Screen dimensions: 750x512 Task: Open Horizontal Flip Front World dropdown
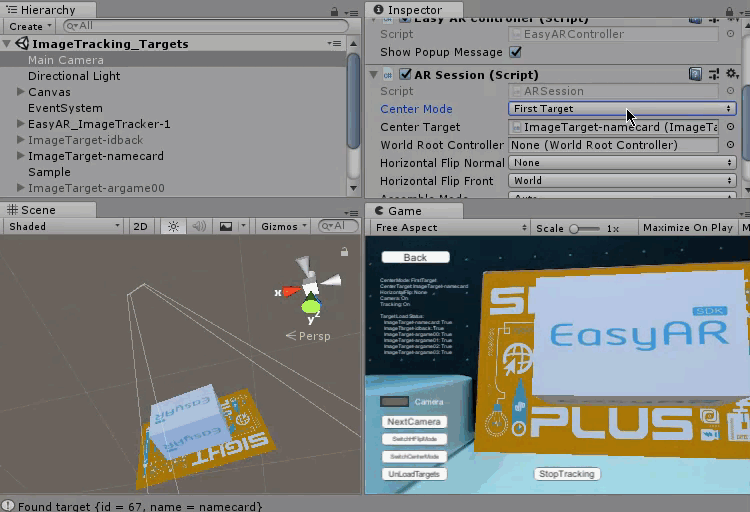tap(622, 180)
